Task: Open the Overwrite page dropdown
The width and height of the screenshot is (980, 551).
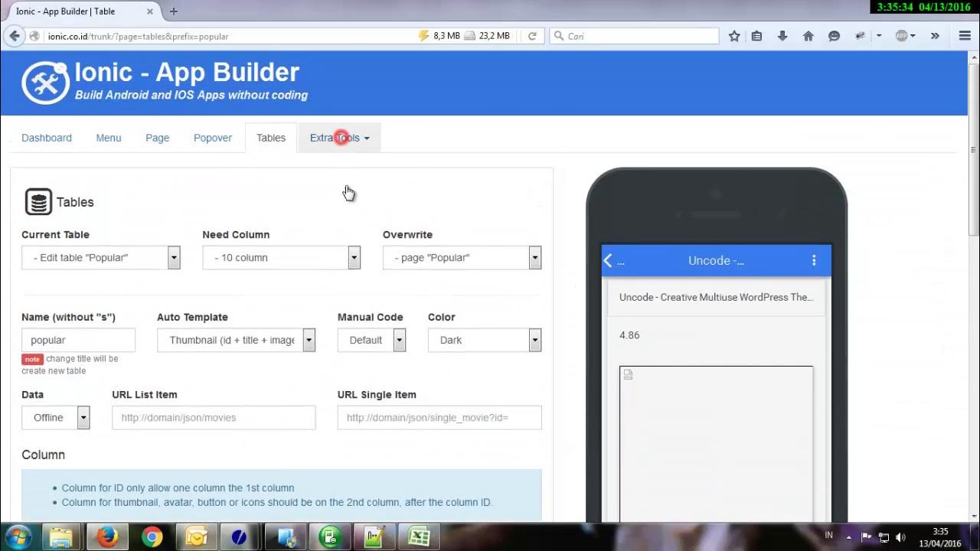Action: (462, 257)
